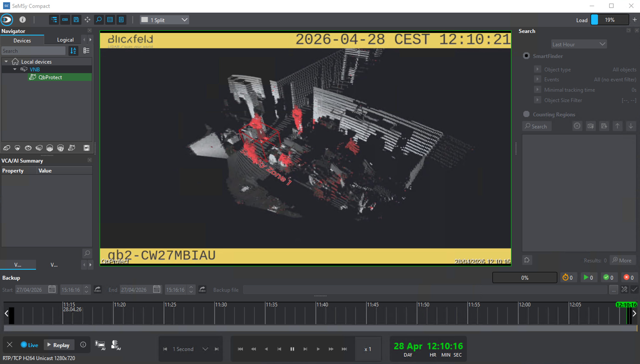
Task: Close the playback control bar with the X
Action: click(10, 345)
